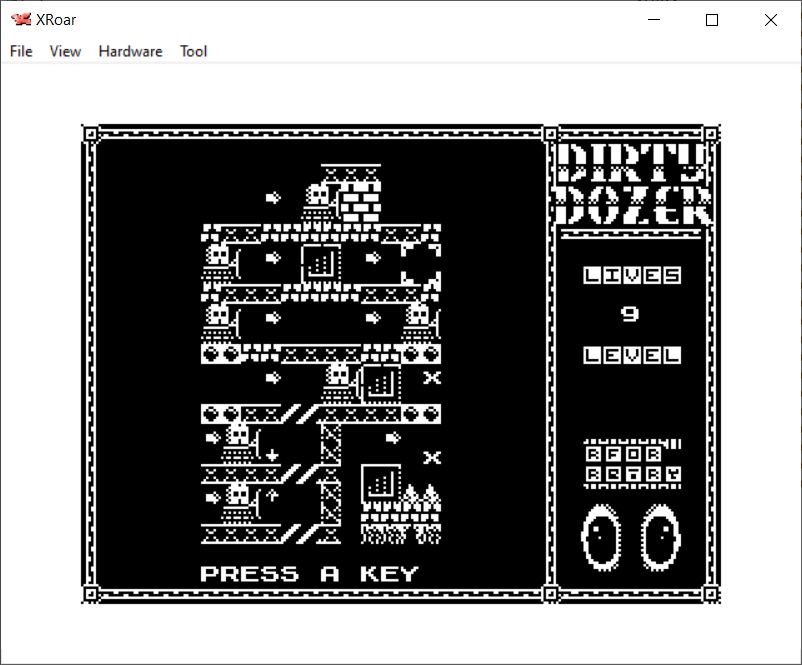This screenshot has height=665, width=802.
Task: Open the Hardware menu
Action: click(x=130, y=51)
